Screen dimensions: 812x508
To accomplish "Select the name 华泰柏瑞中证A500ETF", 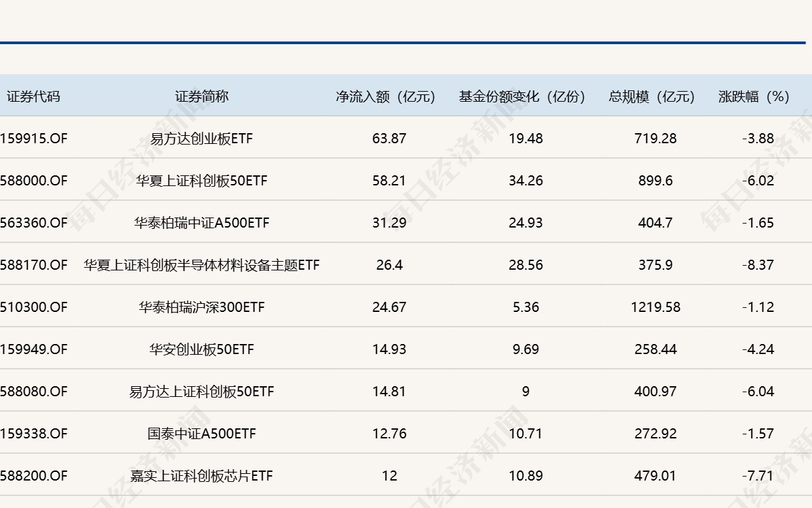I will [x=202, y=223].
